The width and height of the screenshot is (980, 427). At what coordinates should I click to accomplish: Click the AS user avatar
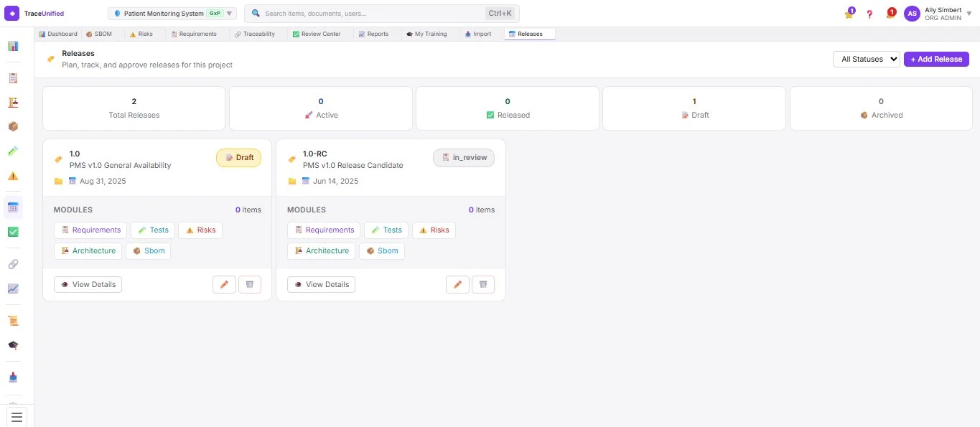(912, 14)
